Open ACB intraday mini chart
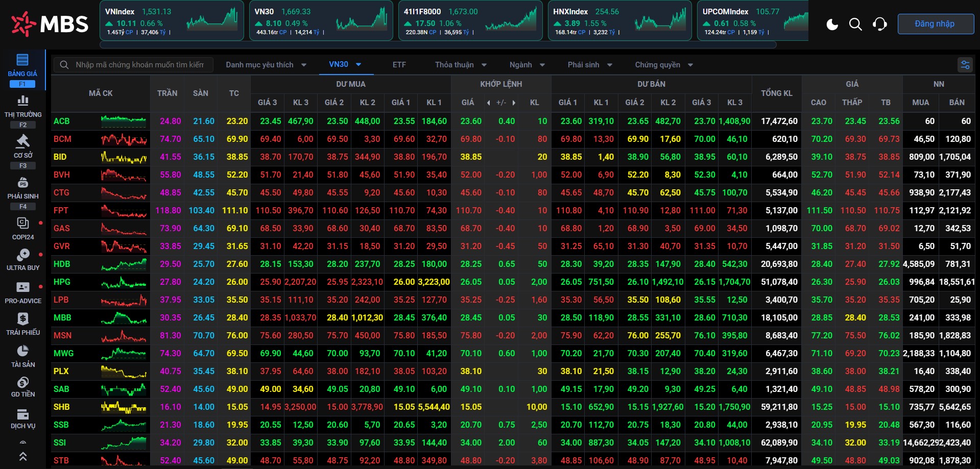 click(x=124, y=121)
